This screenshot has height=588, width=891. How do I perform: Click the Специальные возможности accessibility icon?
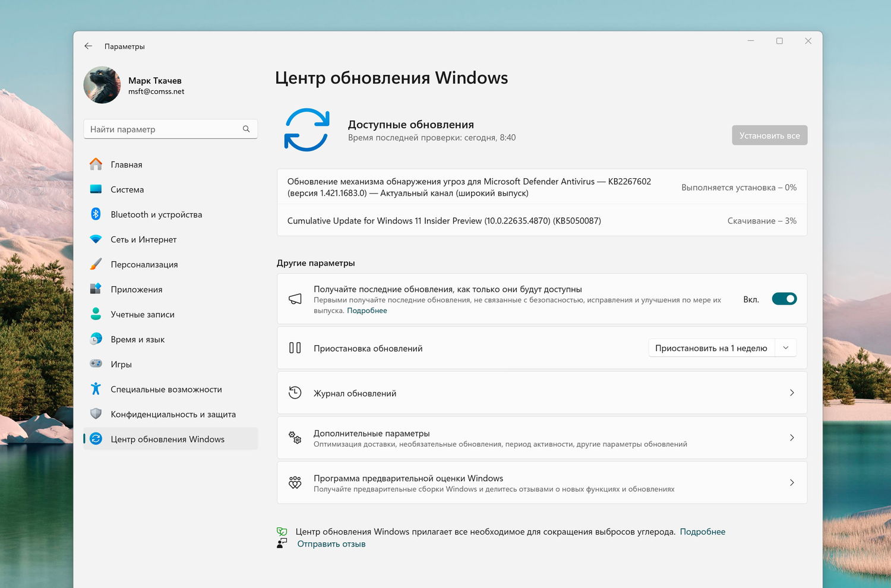[96, 388]
